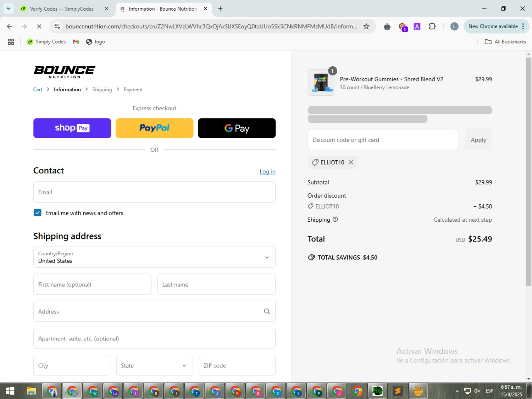Image resolution: width=532 pixels, height=399 pixels.
Task: Check out with PayPal
Action: [x=154, y=128]
